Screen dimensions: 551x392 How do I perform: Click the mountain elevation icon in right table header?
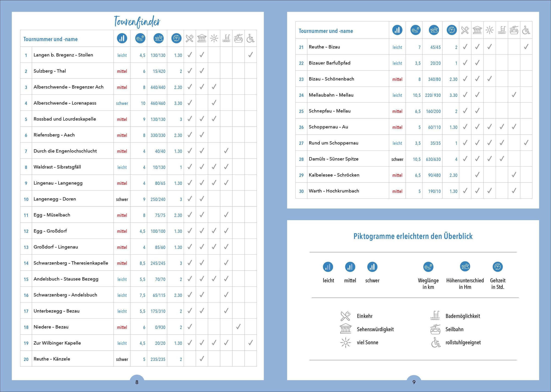coord(434,30)
